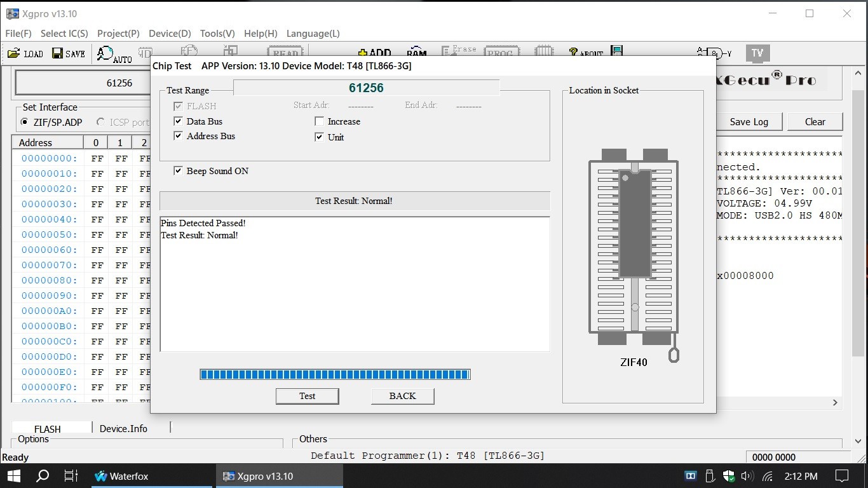The image size is (868, 488).
Task: Click address row '000000A0:'
Action: click(50, 311)
